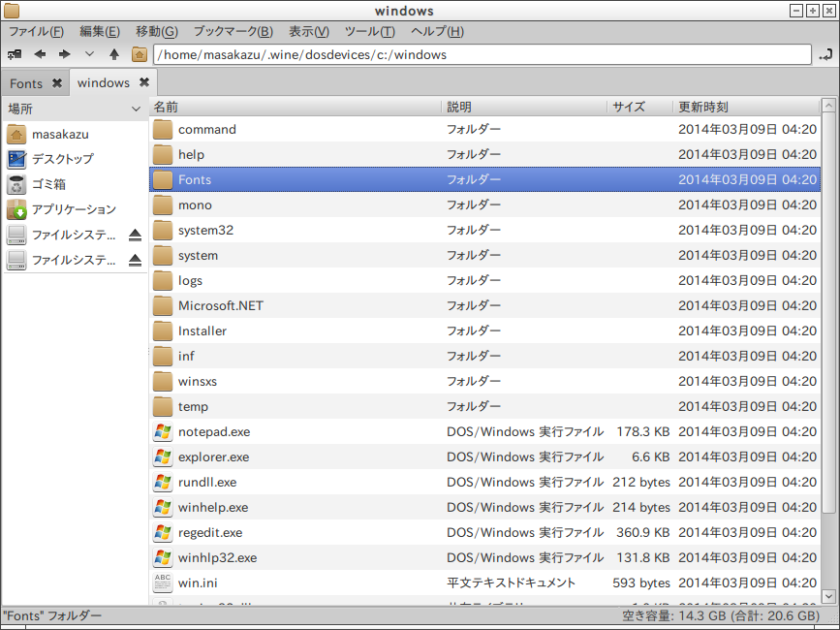The image size is (840, 630).
Task: Click the home folder toolbar icon
Action: coord(140,54)
